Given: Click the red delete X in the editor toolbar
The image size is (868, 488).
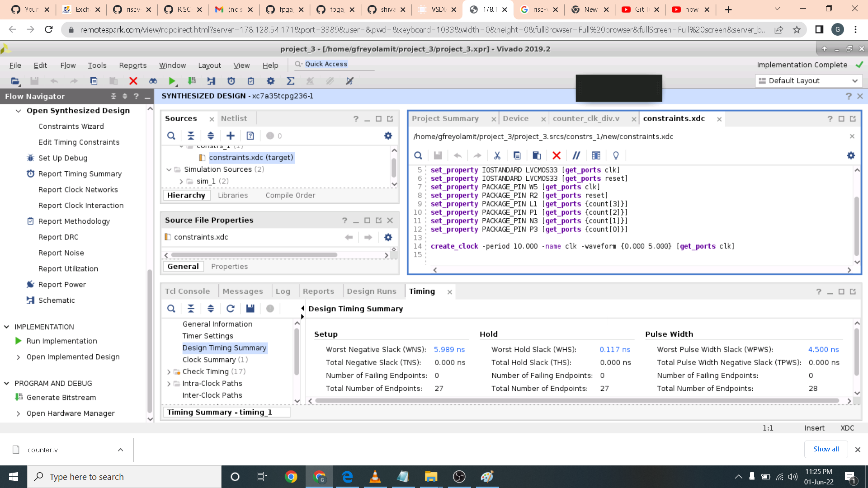Looking at the screenshot, I should point(557,155).
